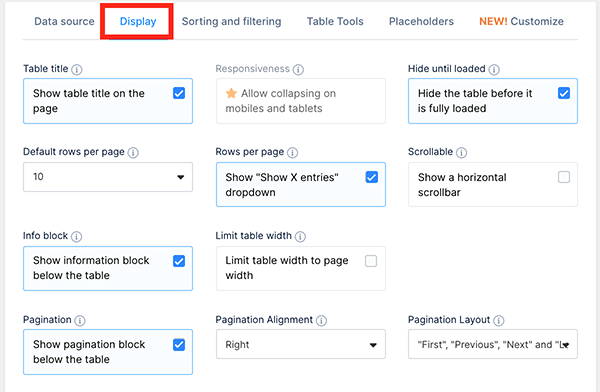Screen dimensions: 600x392
Task: Open the Table title info icon
Action: (x=77, y=69)
